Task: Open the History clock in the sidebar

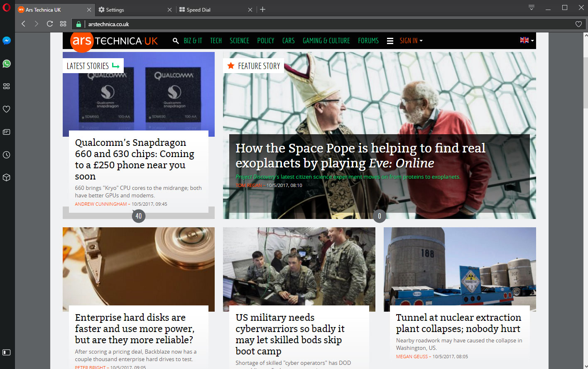Action: 7,155
